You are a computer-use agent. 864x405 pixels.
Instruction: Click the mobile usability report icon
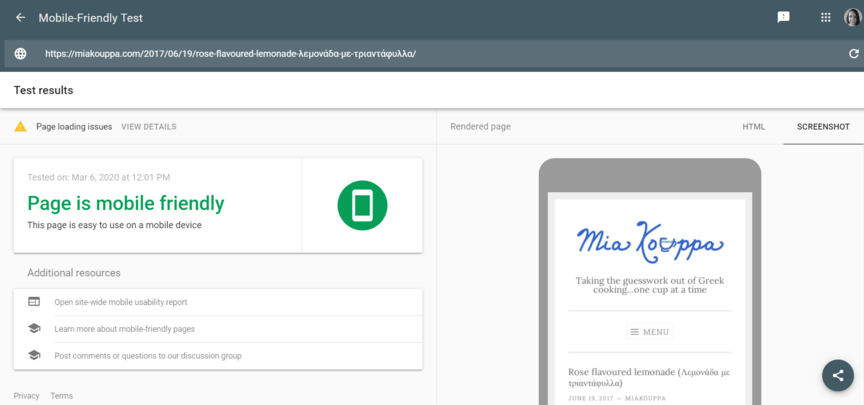click(x=34, y=302)
